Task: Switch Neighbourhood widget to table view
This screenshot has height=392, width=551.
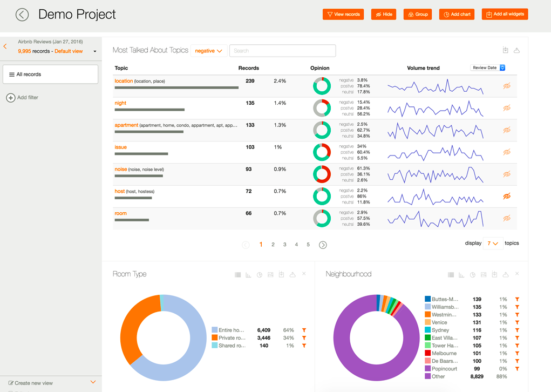Action: coord(451,275)
